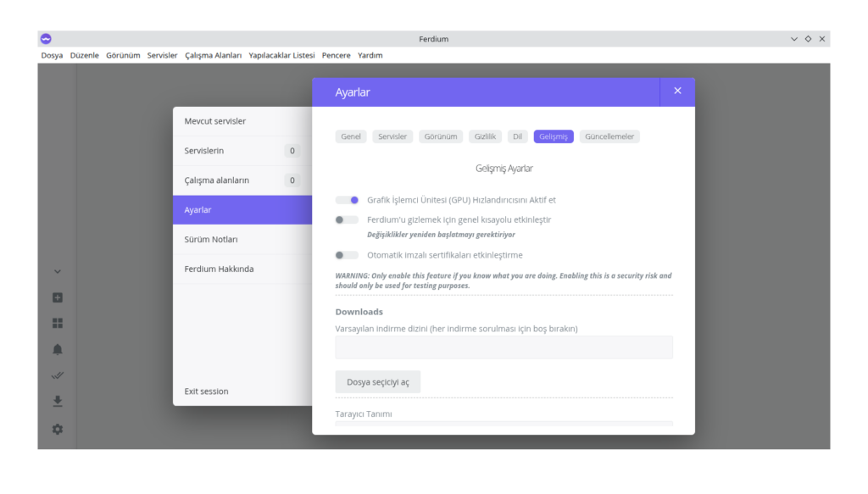This screenshot has width=868, height=494.
Task: Open settings gear icon in sidebar
Action: coord(58,430)
